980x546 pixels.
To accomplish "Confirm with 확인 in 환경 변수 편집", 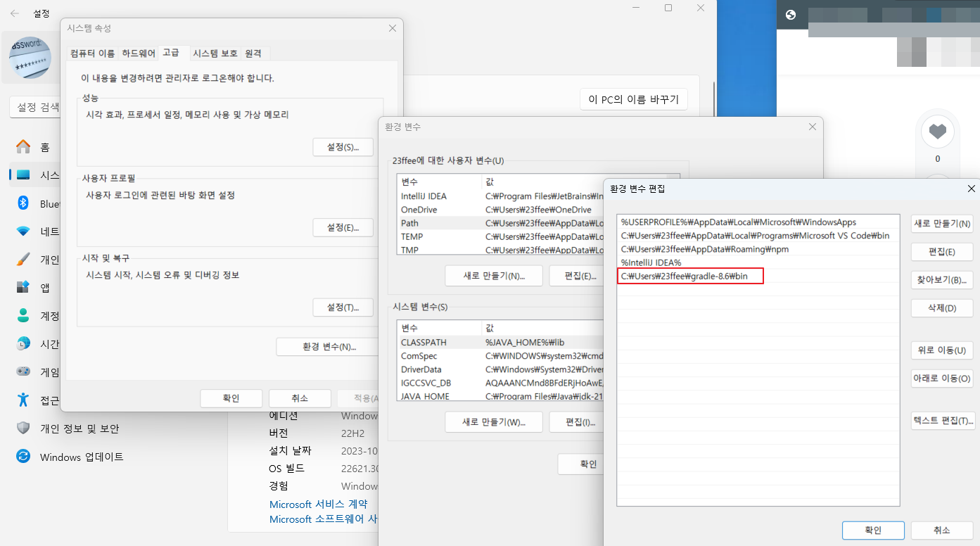I will point(873,531).
